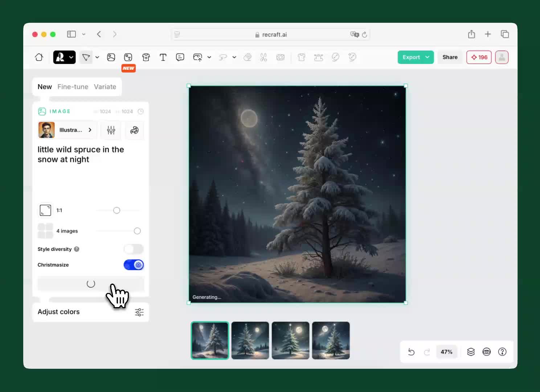Image resolution: width=540 pixels, height=392 pixels.
Task: Click the 1:1 aspect ratio icon
Action: (x=45, y=210)
